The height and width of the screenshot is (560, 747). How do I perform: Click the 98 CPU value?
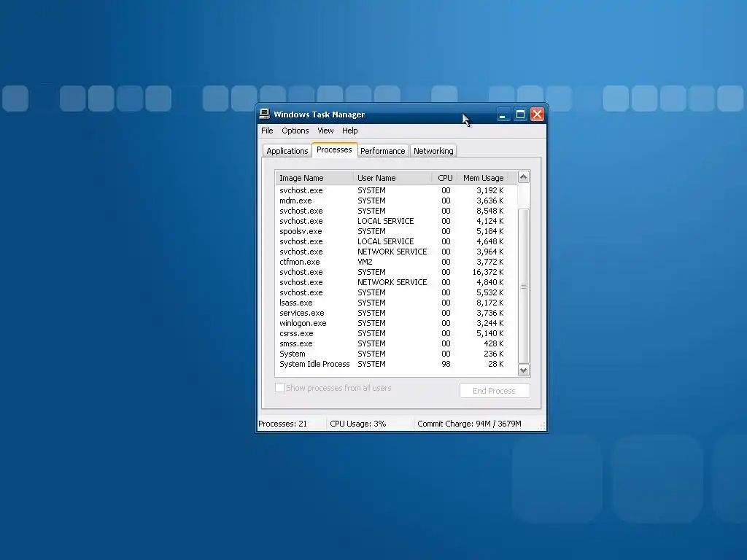(446, 364)
